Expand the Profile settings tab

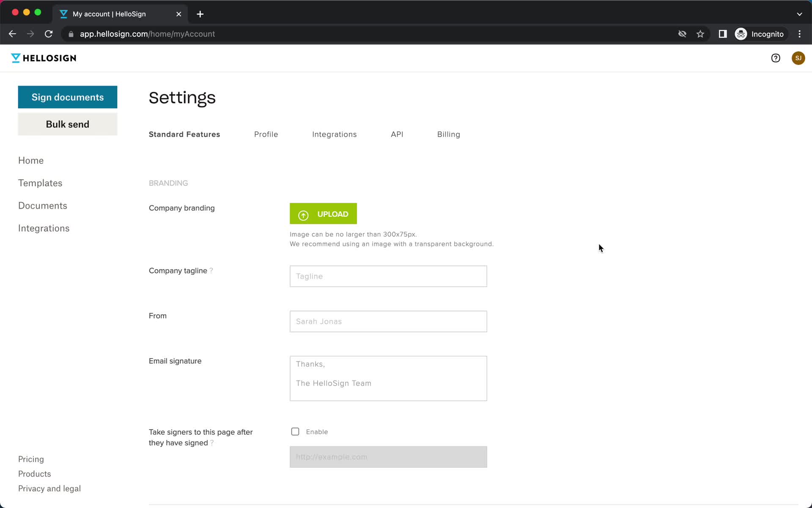266,134
